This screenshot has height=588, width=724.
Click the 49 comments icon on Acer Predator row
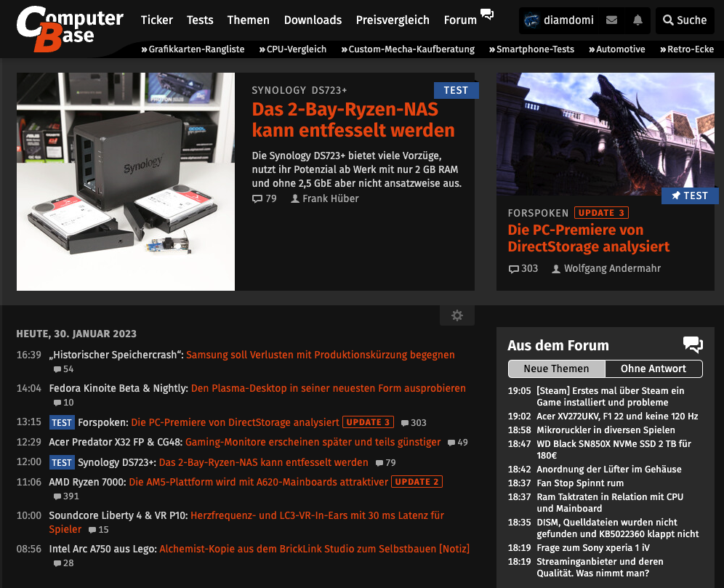click(457, 443)
